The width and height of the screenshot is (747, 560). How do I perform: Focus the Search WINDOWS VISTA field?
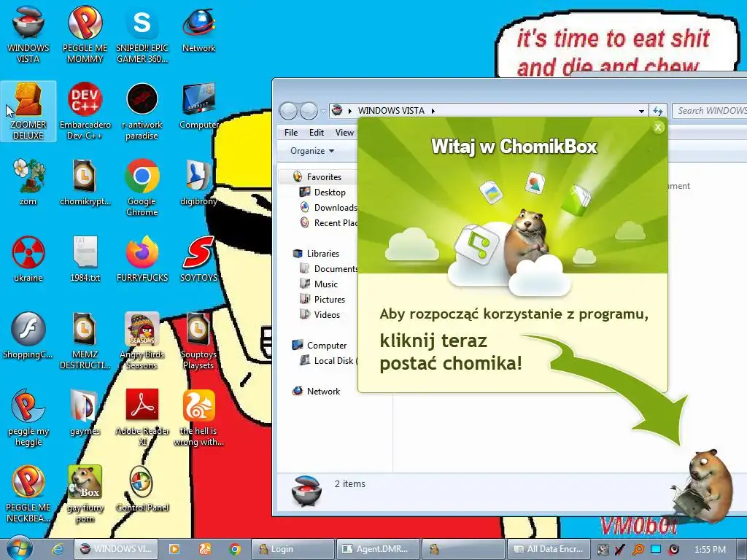709,111
